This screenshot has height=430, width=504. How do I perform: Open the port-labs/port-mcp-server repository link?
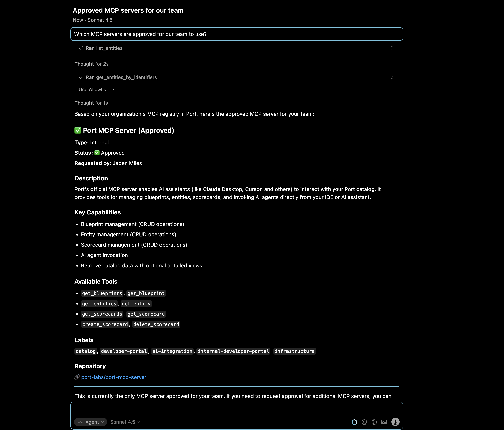tap(114, 377)
